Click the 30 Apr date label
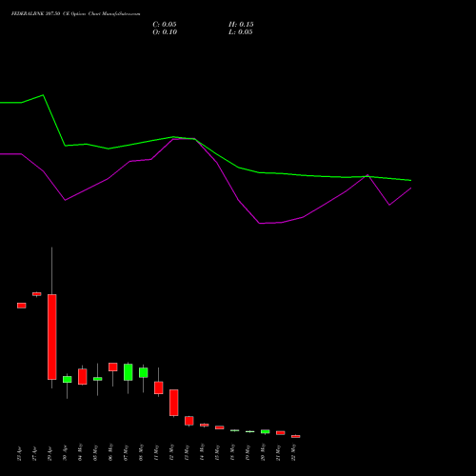 65,453
